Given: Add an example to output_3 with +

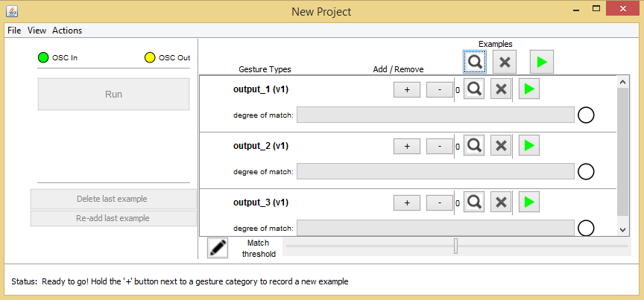Looking at the screenshot, I should click(x=407, y=202).
